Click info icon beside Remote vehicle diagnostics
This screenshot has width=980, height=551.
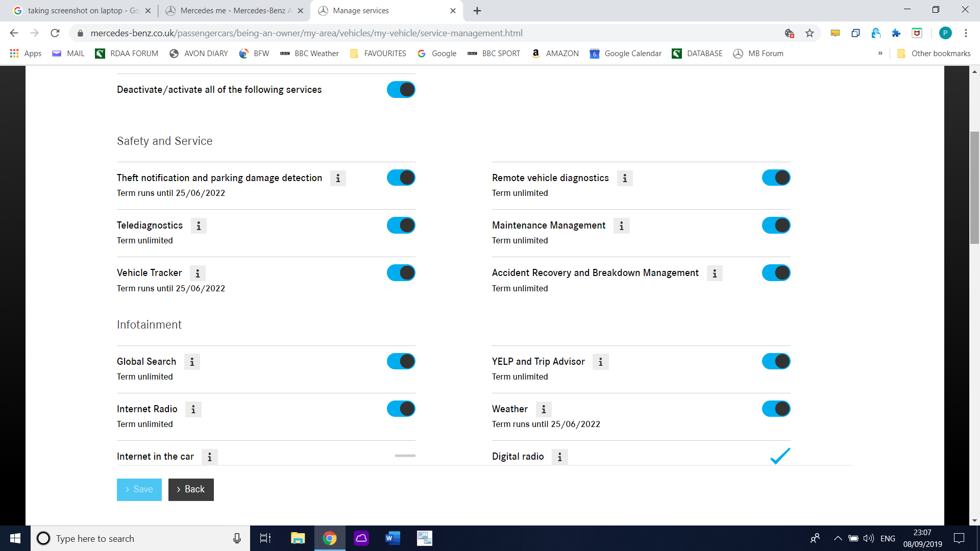pos(625,179)
